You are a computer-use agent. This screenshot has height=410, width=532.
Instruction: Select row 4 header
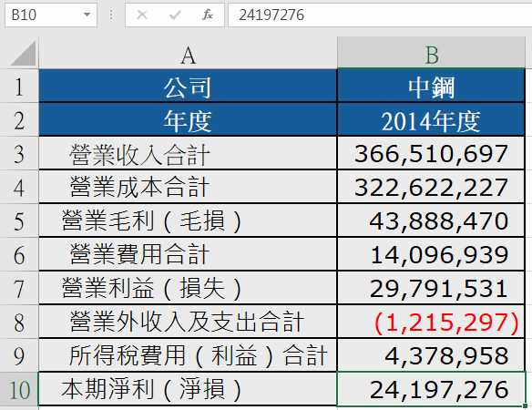tap(19, 187)
